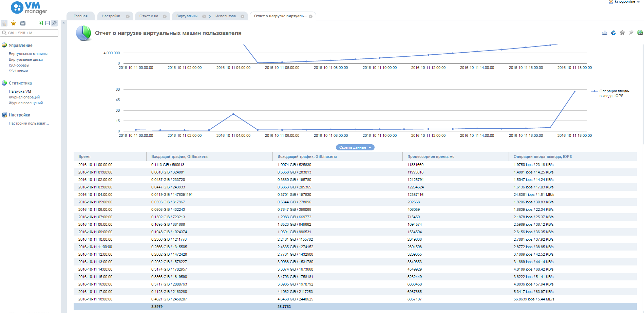Sort table by Время column
This screenshot has height=313, width=644.
tap(110, 156)
